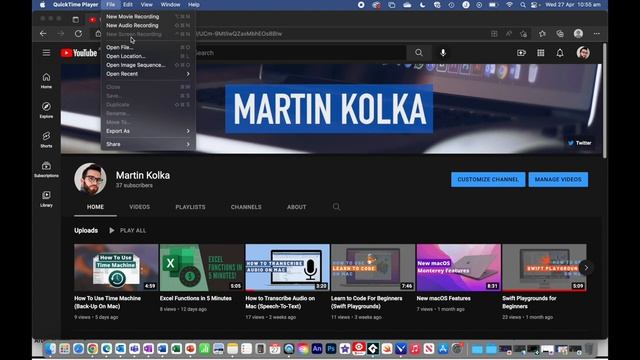Open Excel Functions in 5 Minutes thumbnail
Image resolution: width=640 pixels, height=360 pixels.
tap(202, 267)
